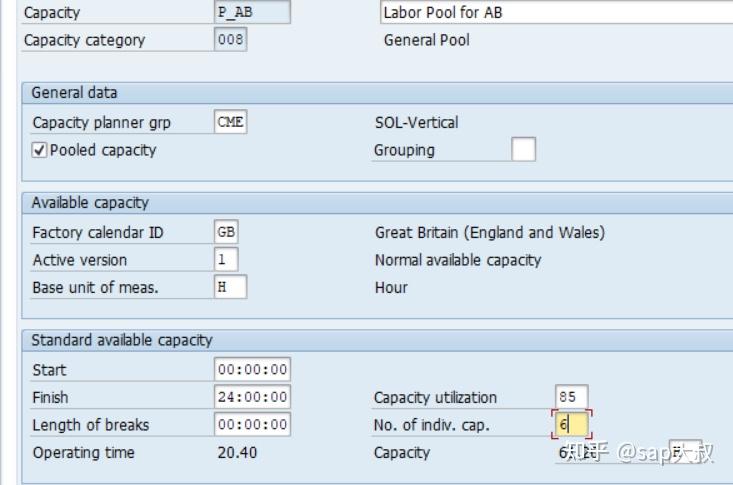
Task: Click the Capacity planner grp field CME
Action: [x=231, y=122]
